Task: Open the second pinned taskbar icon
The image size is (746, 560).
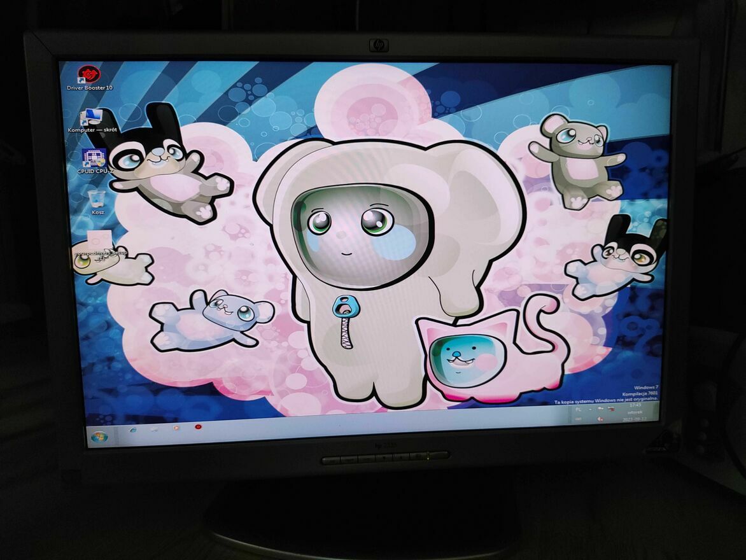Action: pyautogui.click(x=155, y=430)
